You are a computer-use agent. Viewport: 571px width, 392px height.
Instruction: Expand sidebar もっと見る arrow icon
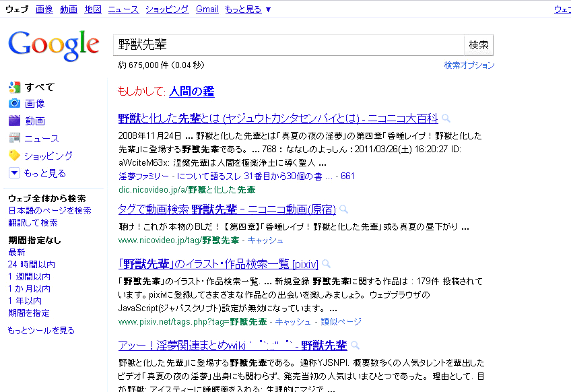click(14, 172)
